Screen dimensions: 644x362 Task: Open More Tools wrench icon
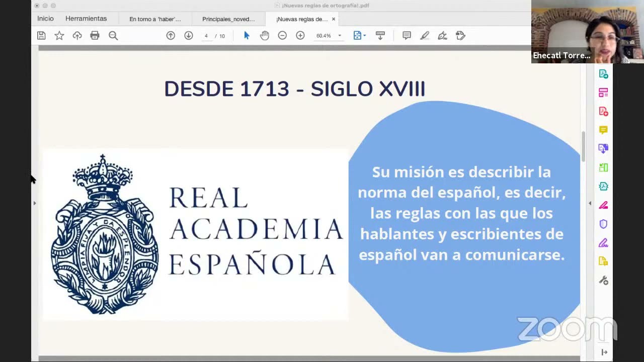(x=603, y=281)
